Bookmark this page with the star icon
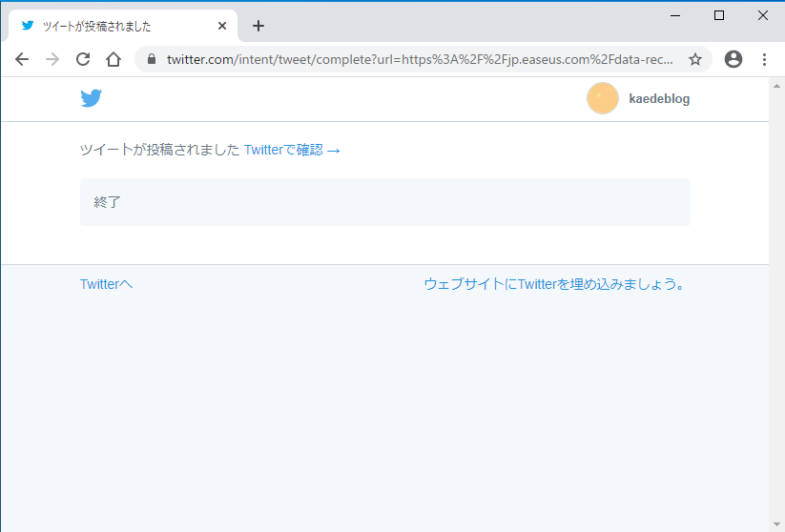 [x=695, y=59]
